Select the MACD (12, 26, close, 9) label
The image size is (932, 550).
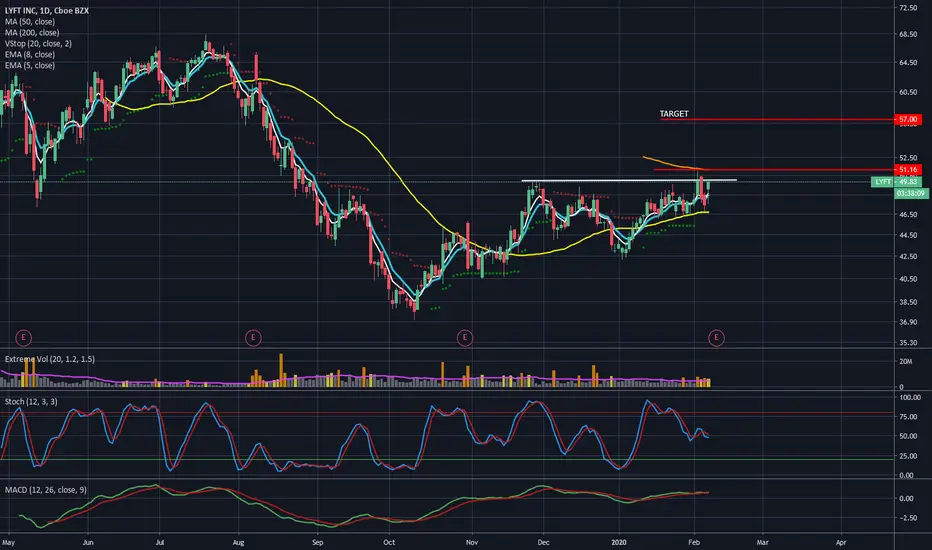click(45, 490)
